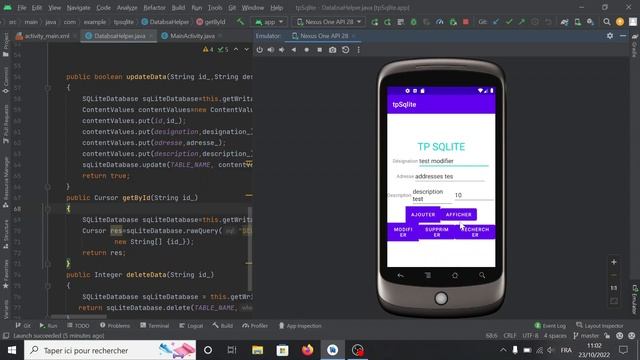
Task: Open the File menu
Action: click(22, 8)
